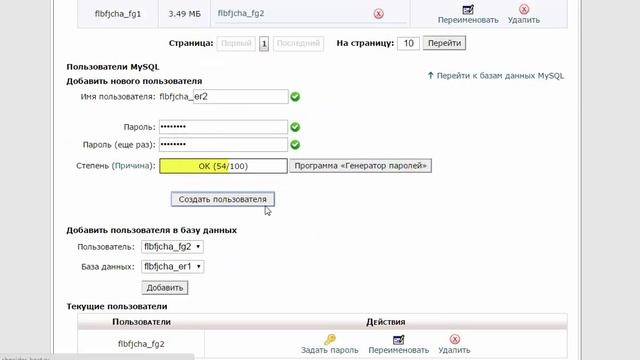The width and height of the screenshot is (640, 360).
Task: Follow the Перейти к базам данных MySQL link
Action: pos(496,76)
